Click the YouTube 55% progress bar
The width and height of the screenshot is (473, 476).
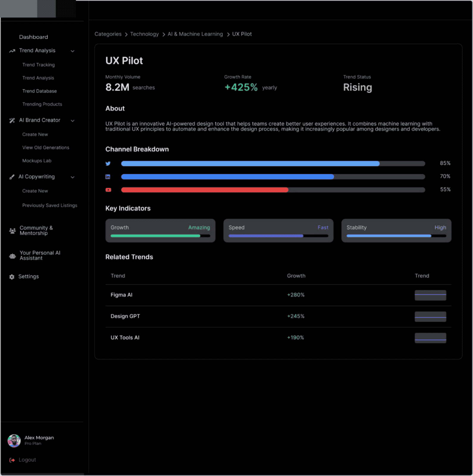(x=273, y=190)
